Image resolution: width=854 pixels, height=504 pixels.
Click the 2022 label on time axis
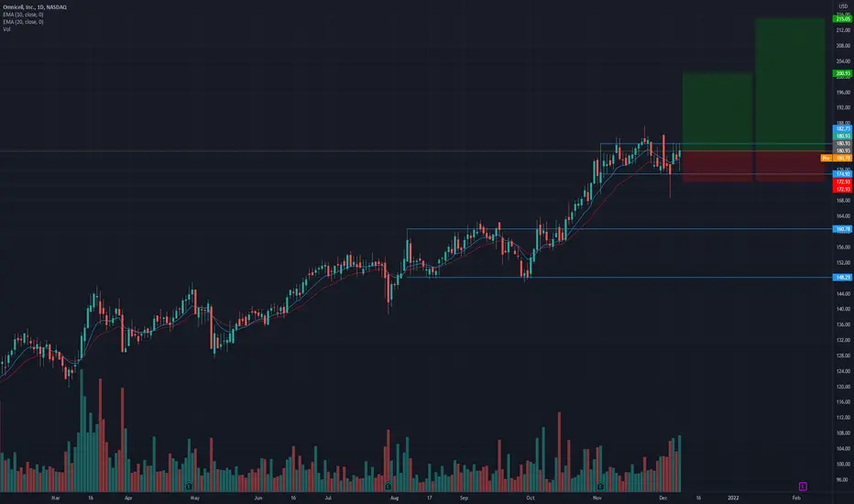pos(733,498)
